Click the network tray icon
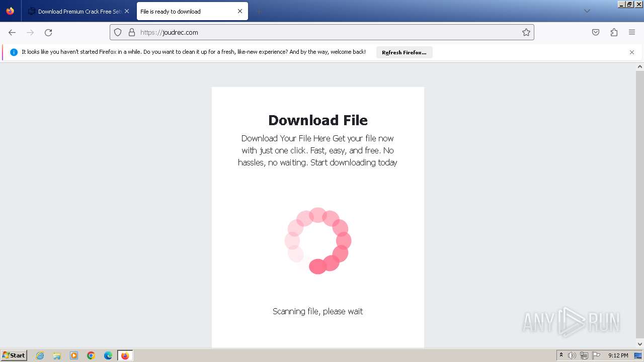The height and width of the screenshot is (362, 644). click(x=584, y=355)
